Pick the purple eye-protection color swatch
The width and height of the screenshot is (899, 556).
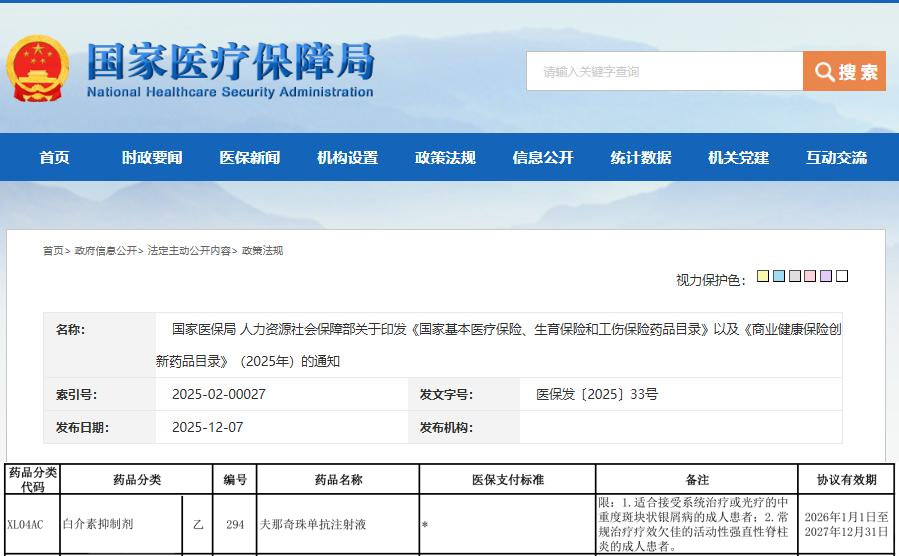coord(826,277)
